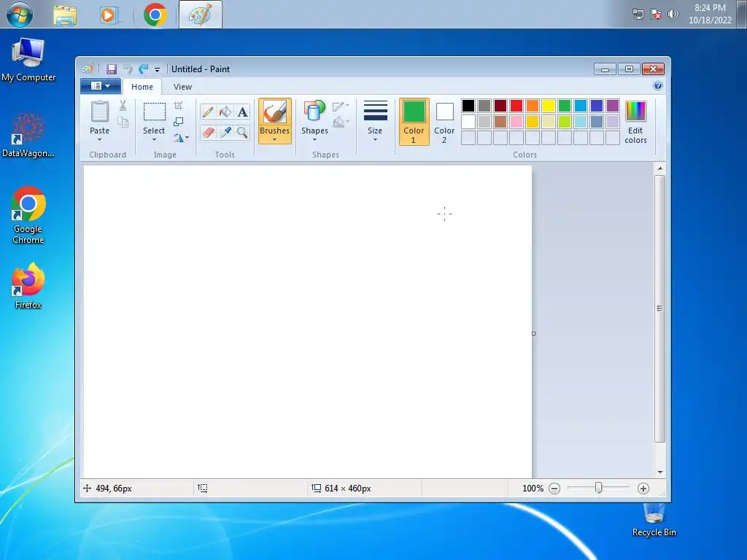Click the 100% zoom level text
Screen dimensions: 747x560
tap(533, 489)
